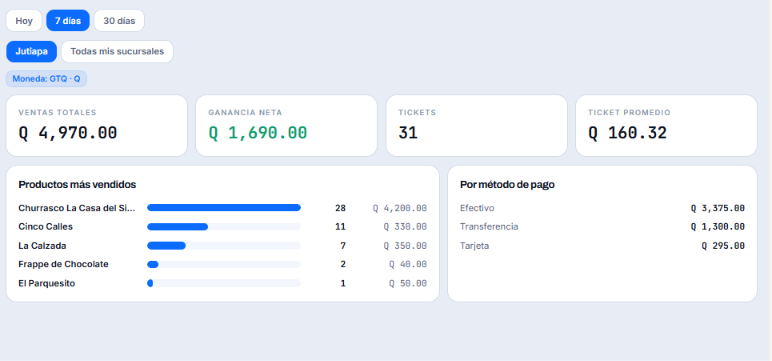Click the quantity 28 for Churrasco

[340, 208]
